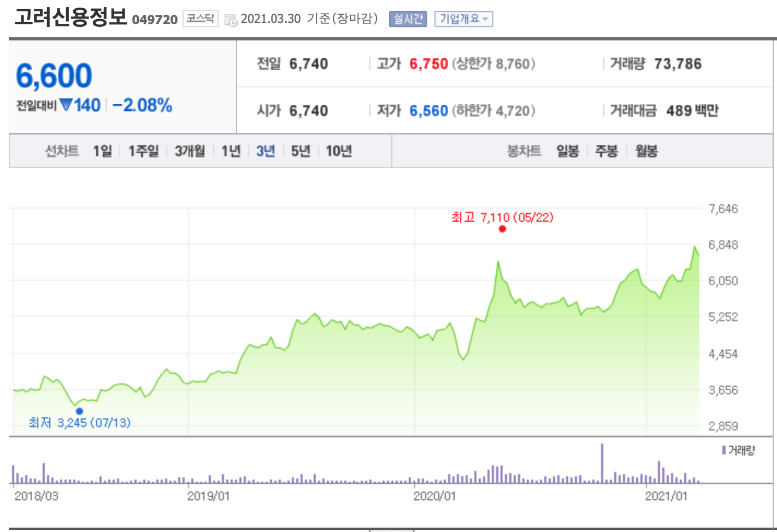Viewport: 777px width, 532px height.
Task: Select the 1주일 line chart tab
Action: pyautogui.click(x=143, y=151)
